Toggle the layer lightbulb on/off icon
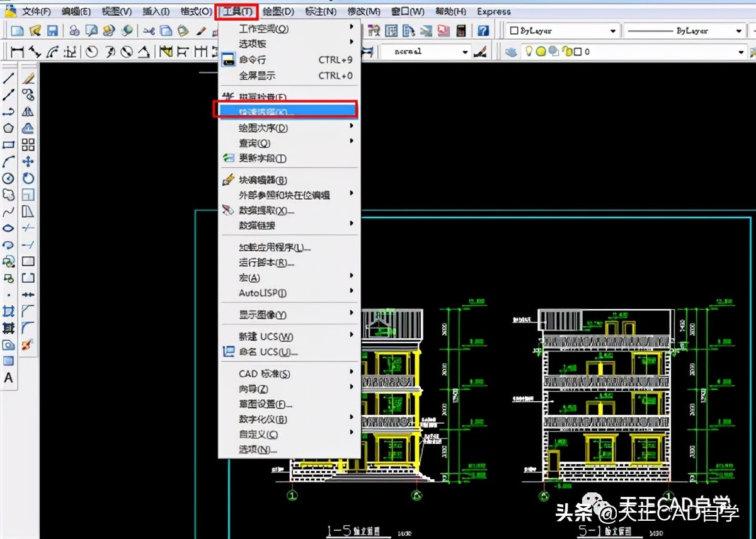The image size is (756, 539). (529, 52)
